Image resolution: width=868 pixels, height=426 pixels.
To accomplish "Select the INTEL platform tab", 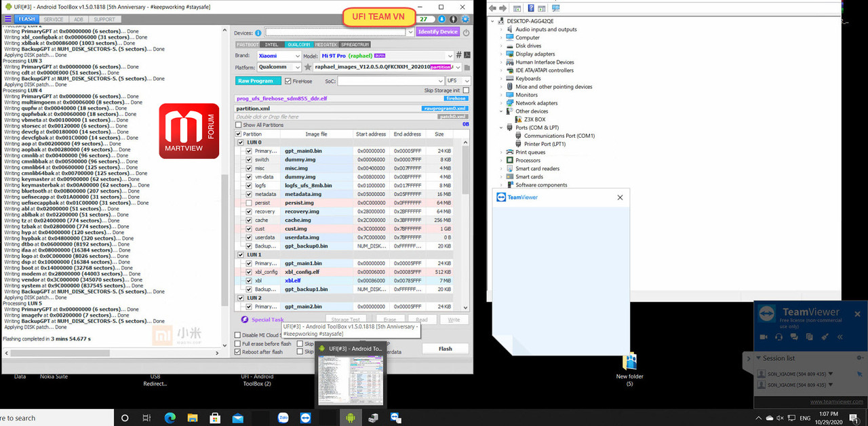I will tap(272, 44).
